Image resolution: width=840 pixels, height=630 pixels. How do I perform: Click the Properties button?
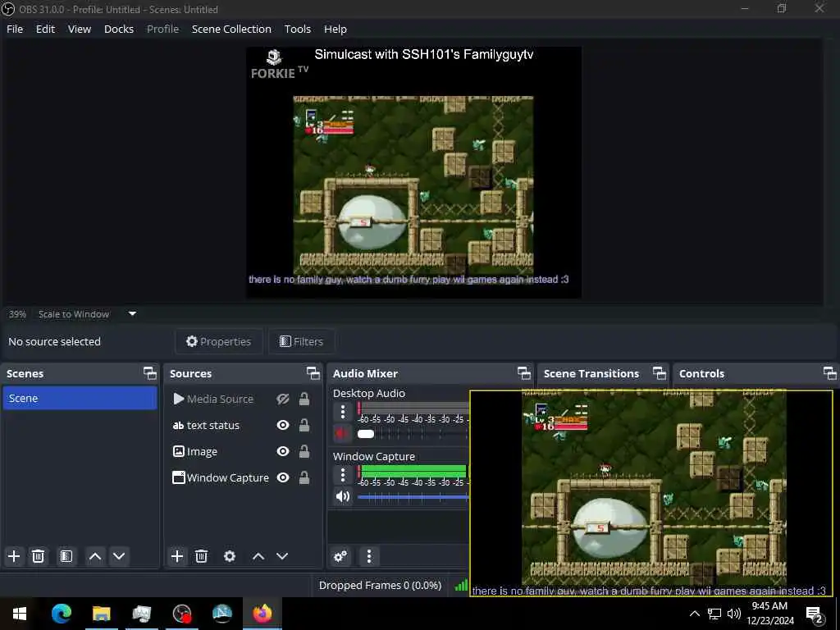218,342
